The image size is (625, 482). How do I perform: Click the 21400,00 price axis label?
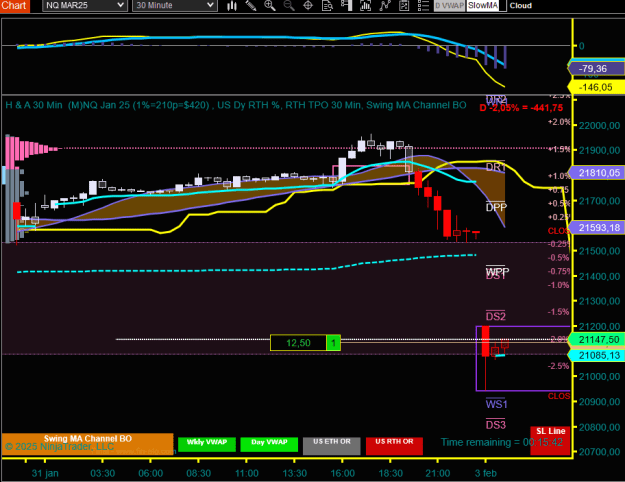click(x=599, y=276)
